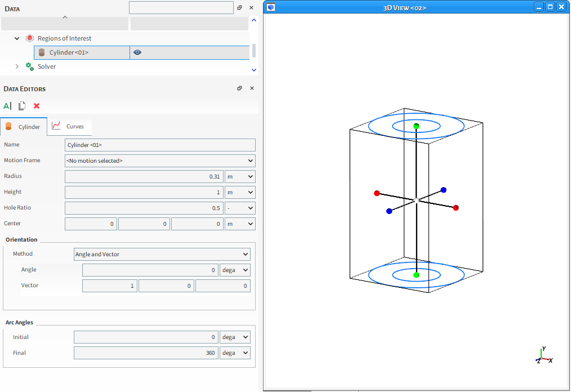Switch to the Curves tab

pos(69,126)
